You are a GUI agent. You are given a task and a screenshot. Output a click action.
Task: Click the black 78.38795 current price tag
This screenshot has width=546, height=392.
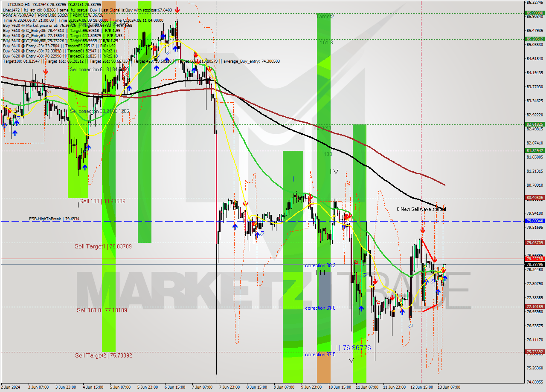point(535,264)
